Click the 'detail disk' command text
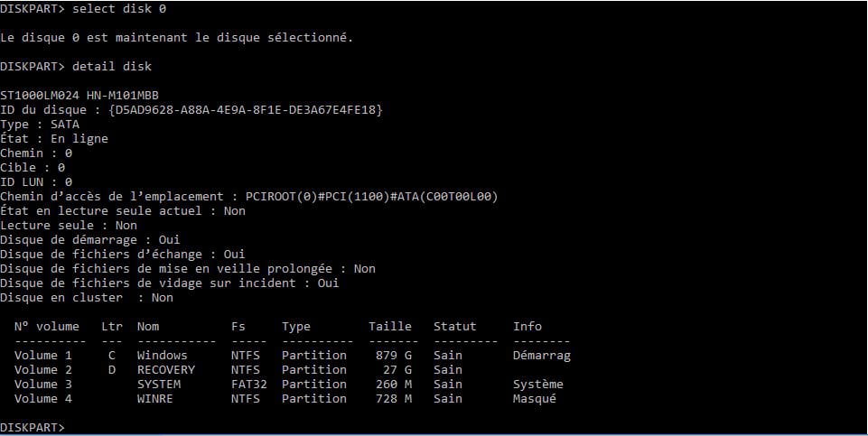This screenshot has height=436, width=868. [x=112, y=67]
